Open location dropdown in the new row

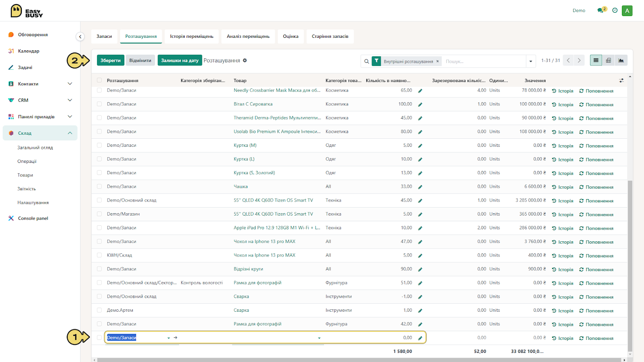coord(169,338)
